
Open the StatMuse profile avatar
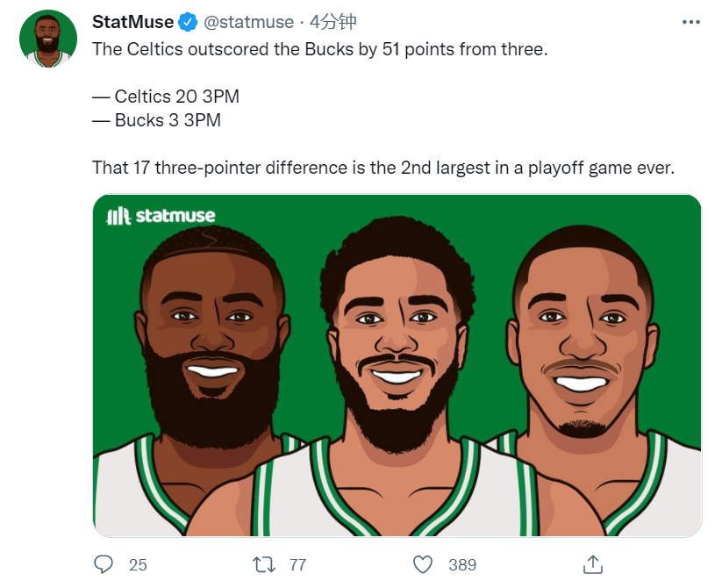coord(48,39)
